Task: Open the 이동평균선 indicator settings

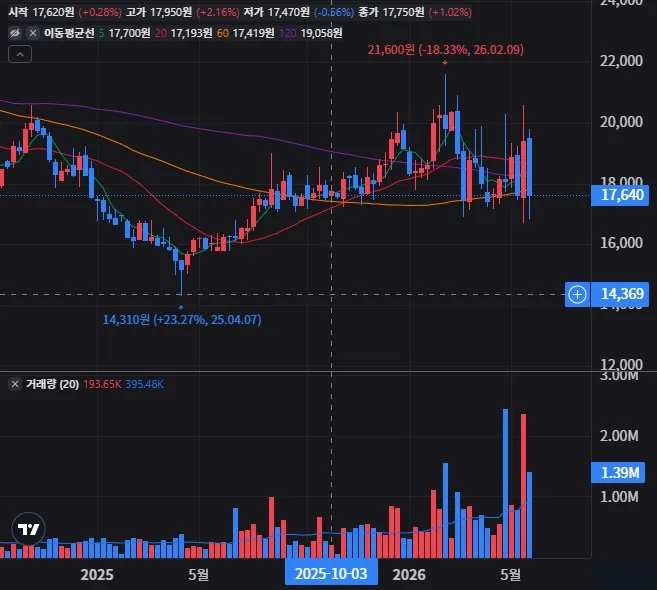Action: click(69, 33)
